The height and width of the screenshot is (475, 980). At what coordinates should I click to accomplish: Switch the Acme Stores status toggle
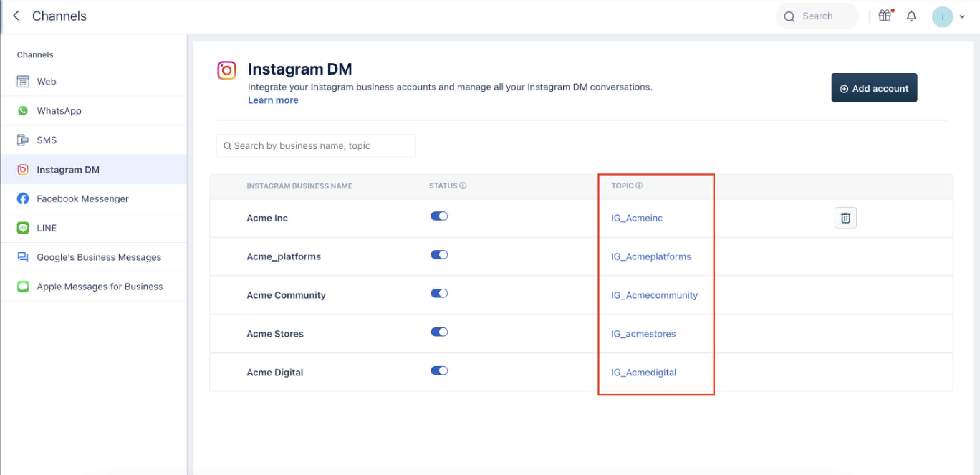point(439,332)
